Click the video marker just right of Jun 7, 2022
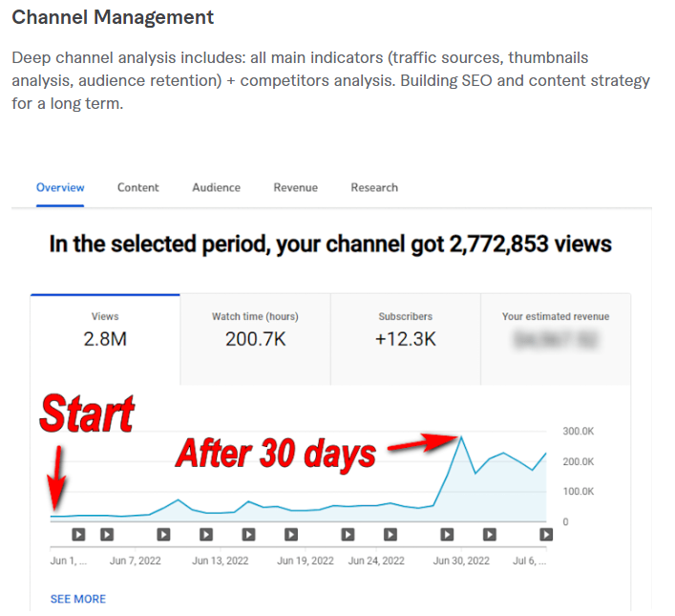Screen dimensions: 675x616 coord(163,535)
